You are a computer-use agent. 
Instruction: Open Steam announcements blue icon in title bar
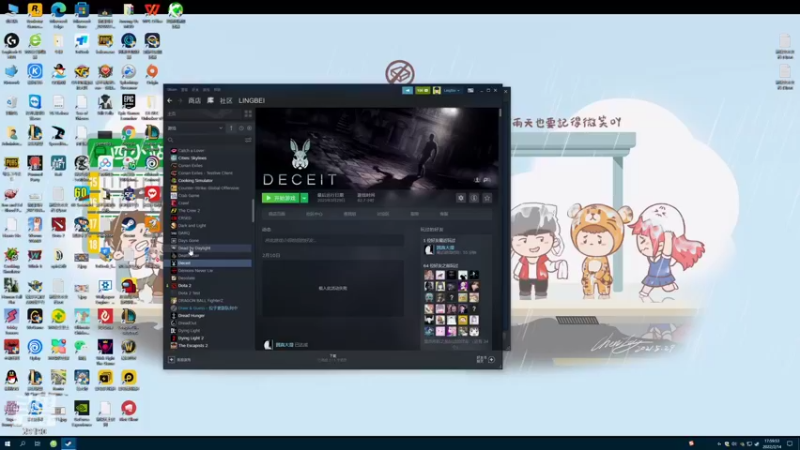pos(407,90)
